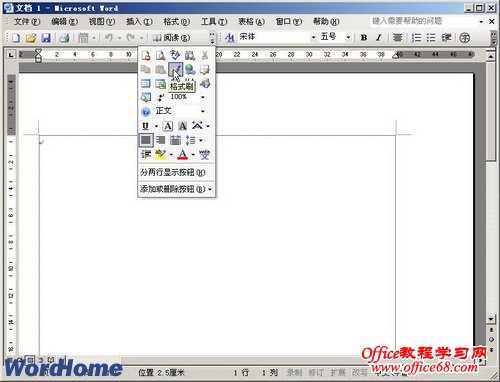Image resolution: width=500 pixels, height=382 pixels.
Task: Toggle Bold formatting
Action: pyautogui.click(x=364, y=38)
